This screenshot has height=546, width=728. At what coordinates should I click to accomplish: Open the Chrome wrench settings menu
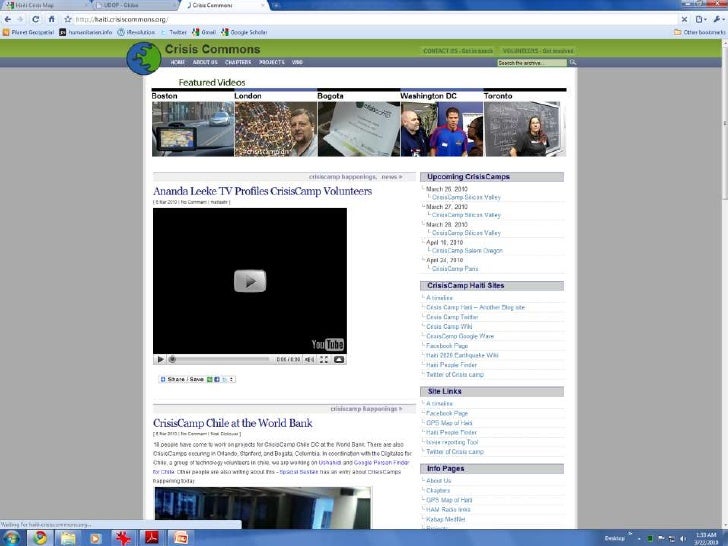[x=718, y=19]
